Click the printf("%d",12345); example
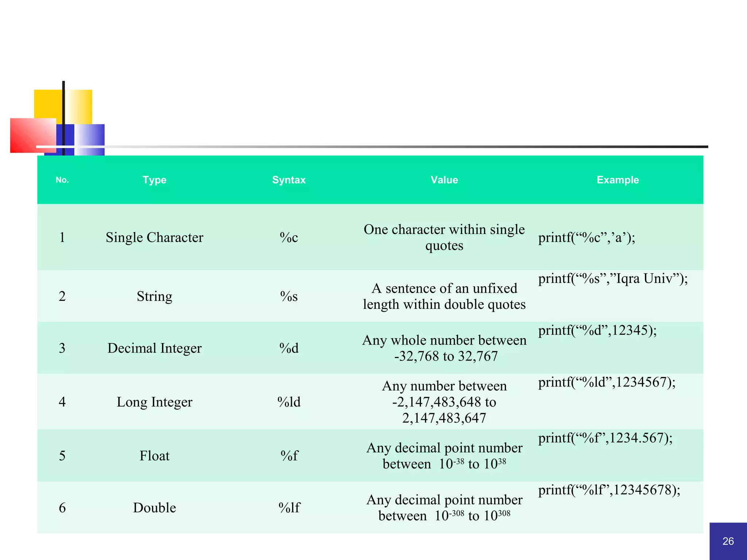 pyautogui.click(x=597, y=330)
